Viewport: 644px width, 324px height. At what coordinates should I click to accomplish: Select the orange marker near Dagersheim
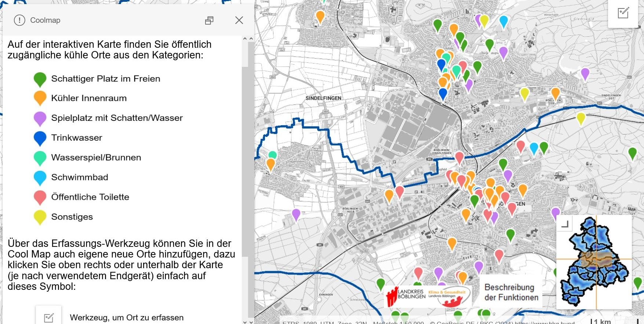(270, 164)
